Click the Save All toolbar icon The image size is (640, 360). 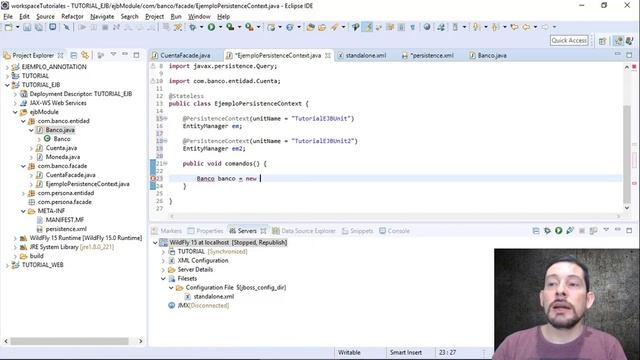39,27
